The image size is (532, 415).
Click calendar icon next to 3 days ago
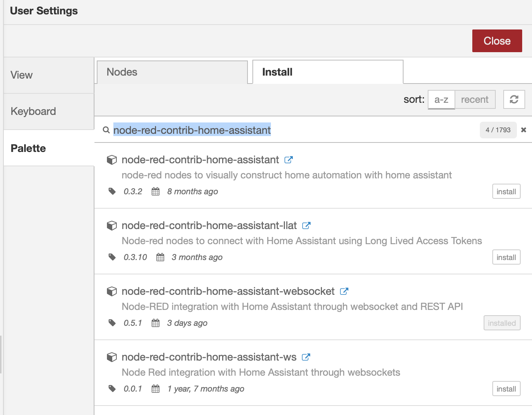pyautogui.click(x=156, y=323)
